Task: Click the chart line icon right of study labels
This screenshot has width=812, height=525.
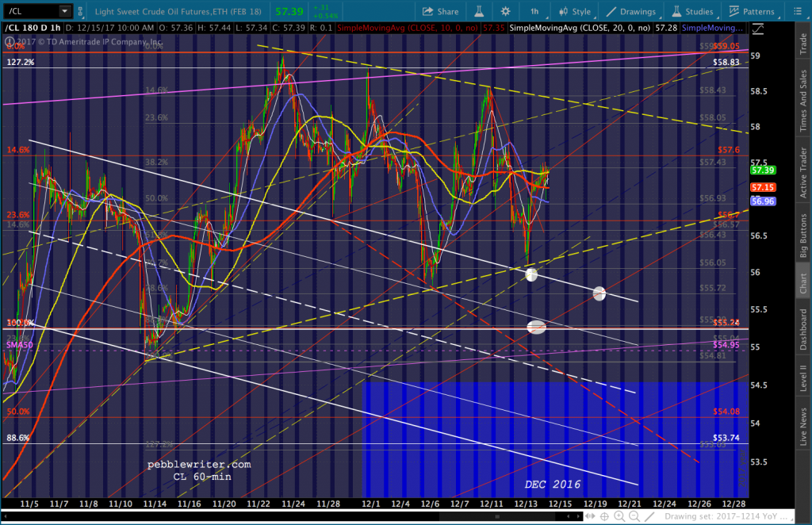Action: 757,29
